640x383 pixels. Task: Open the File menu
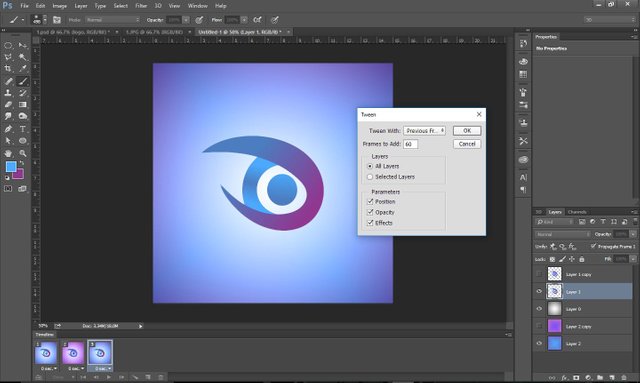[24, 6]
